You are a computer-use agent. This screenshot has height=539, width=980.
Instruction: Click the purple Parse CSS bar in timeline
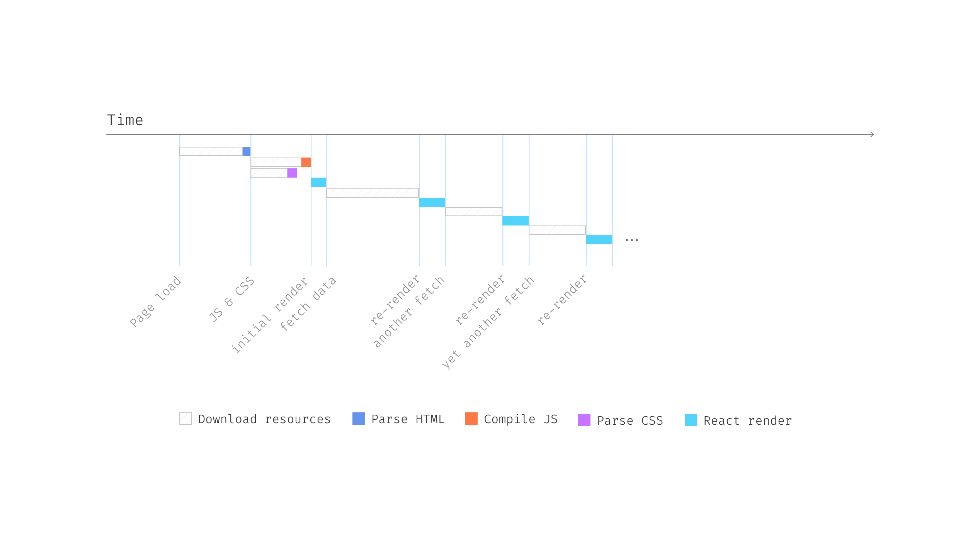coord(292,173)
